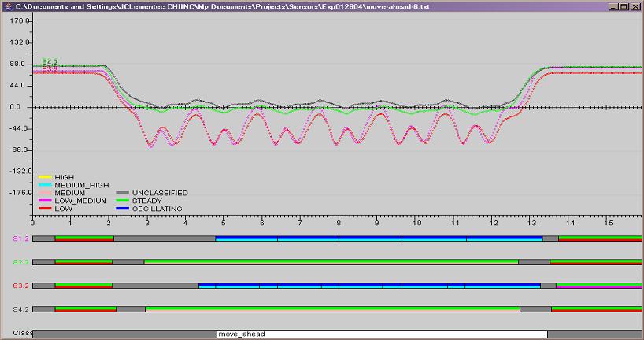Maximize the sensor chart window
644x340 pixels.
[x=623, y=6]
